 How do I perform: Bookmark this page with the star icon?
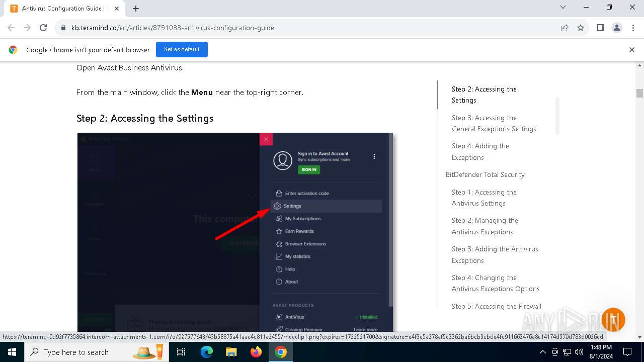tap(581, 28)
